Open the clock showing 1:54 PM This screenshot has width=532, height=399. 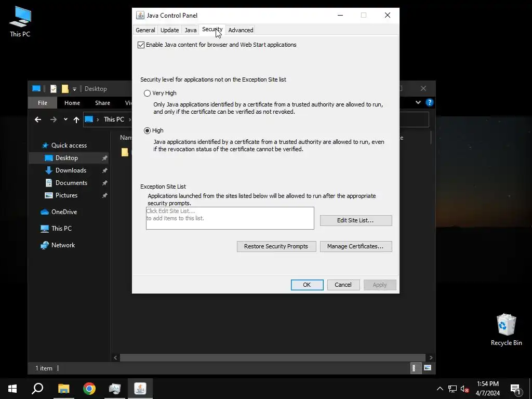[x=488, y=389]
